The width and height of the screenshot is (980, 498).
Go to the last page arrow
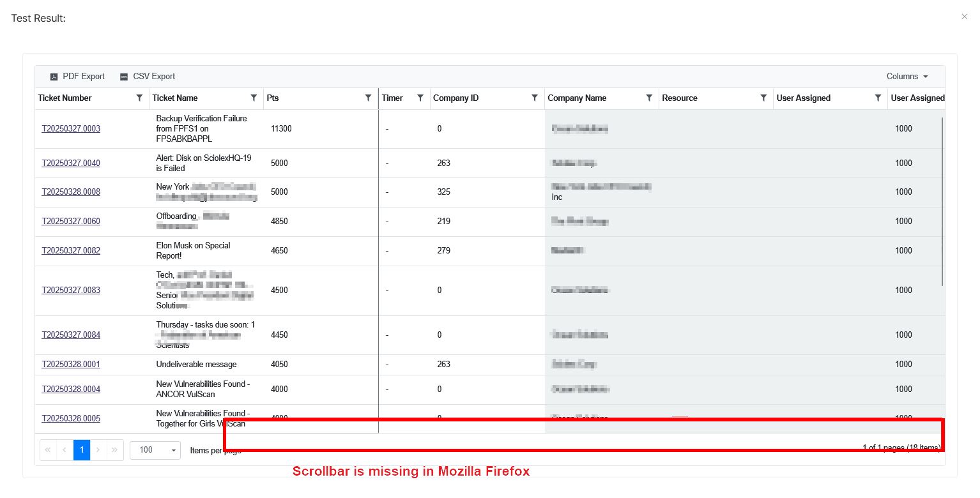[115, 450]
